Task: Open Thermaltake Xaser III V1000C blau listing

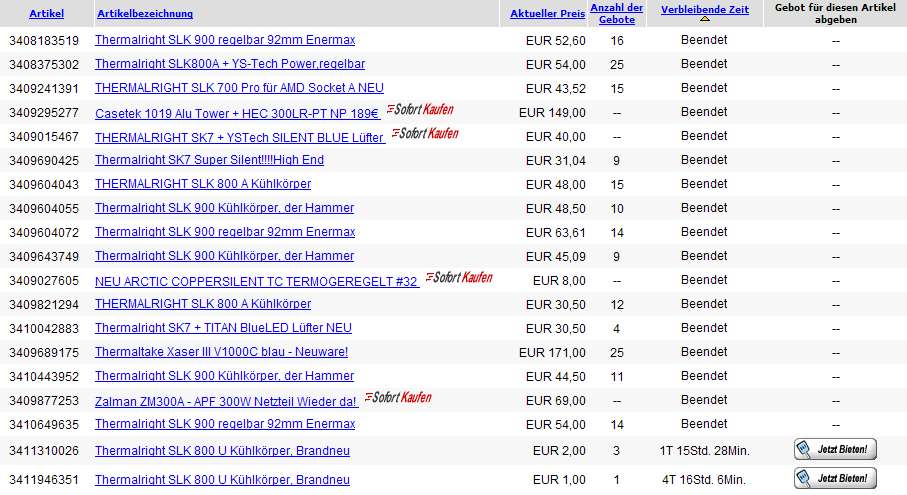Action: pos(222,352)
